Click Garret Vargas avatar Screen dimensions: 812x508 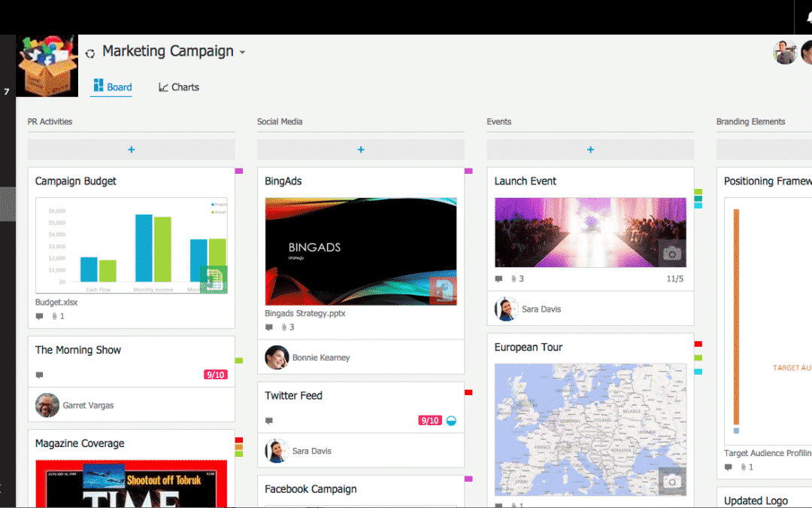tap(47, 405)
